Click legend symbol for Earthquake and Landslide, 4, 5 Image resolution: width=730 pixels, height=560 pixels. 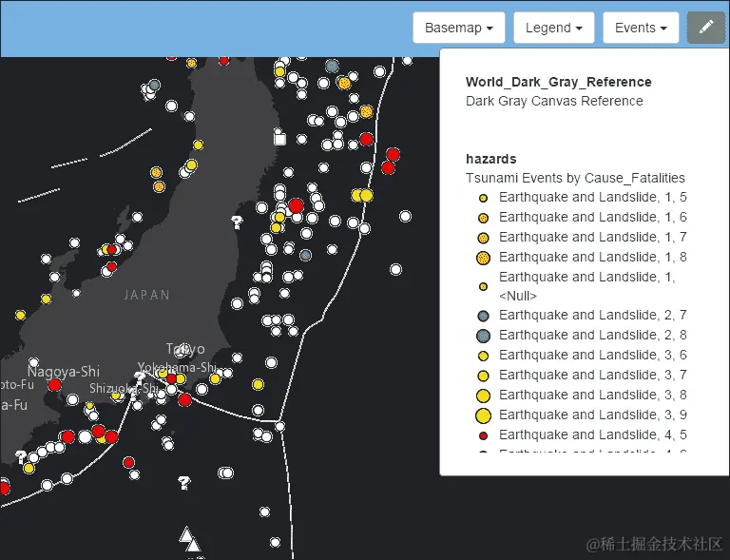[483, 435]
